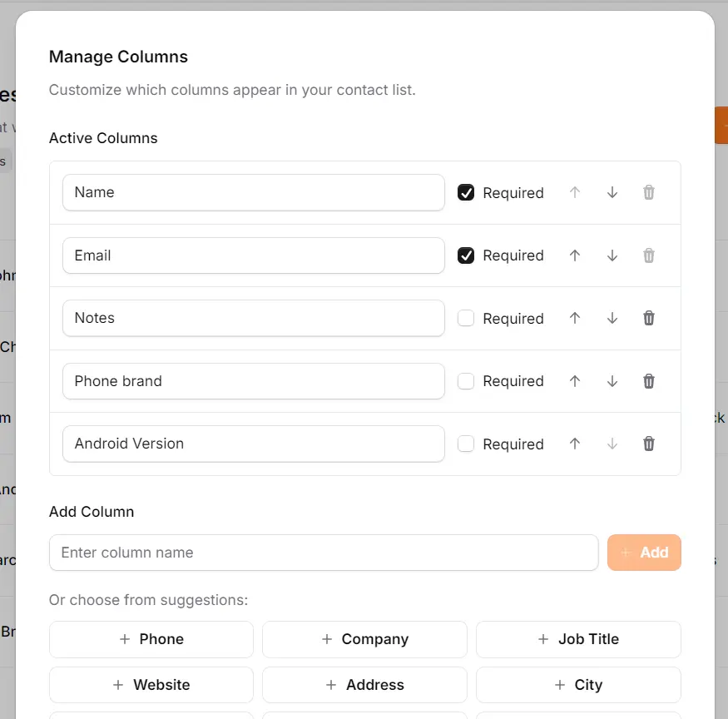Move the Email column up using its arrow
The image size is (728, 719).
pos(574,255)
